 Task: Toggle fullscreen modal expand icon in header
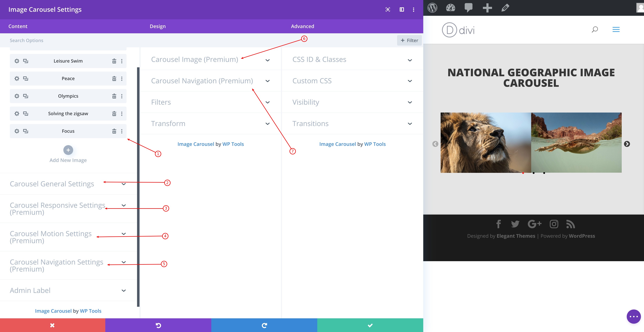[x=388, y=9]
